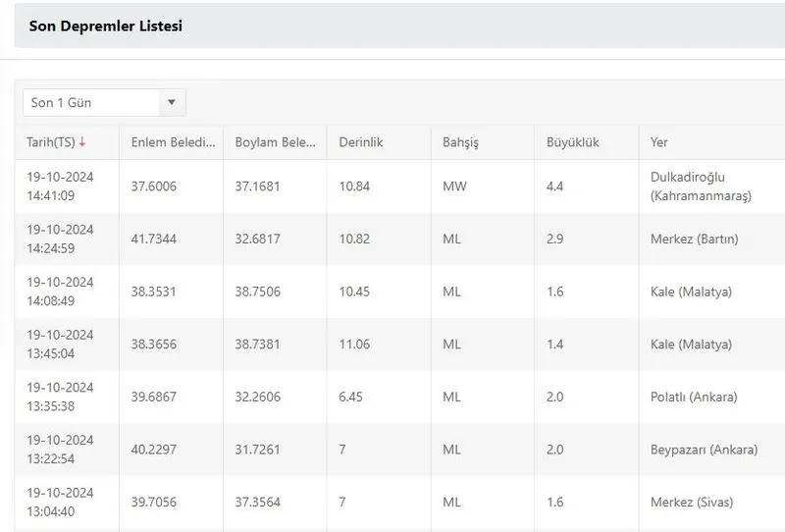Select the longitude value 31.7261
The image size is (785, 532).
point(257,450)
